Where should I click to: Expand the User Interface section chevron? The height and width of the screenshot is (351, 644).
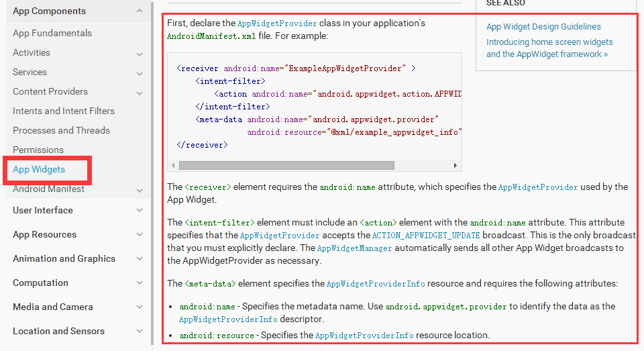[140, 210]
